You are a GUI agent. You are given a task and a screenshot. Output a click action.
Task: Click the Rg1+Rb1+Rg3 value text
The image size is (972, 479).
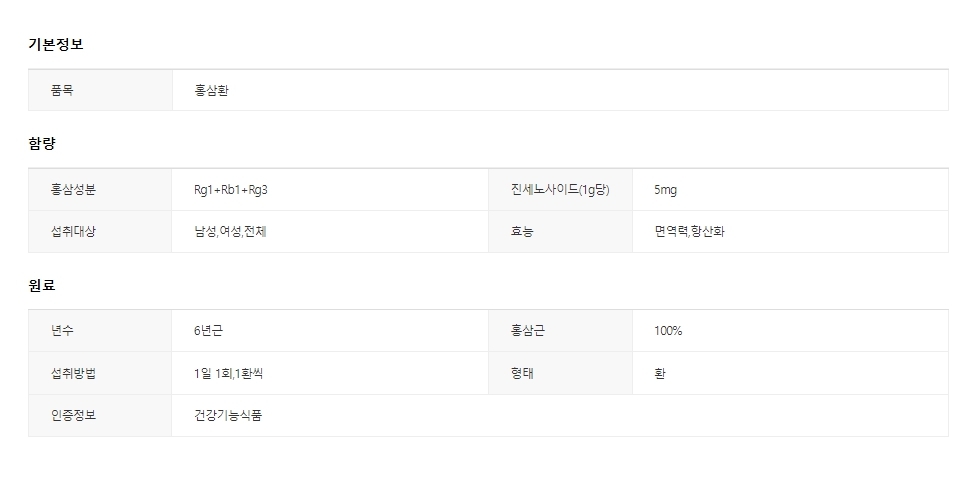pyautogui.click(x=231, y=189)
